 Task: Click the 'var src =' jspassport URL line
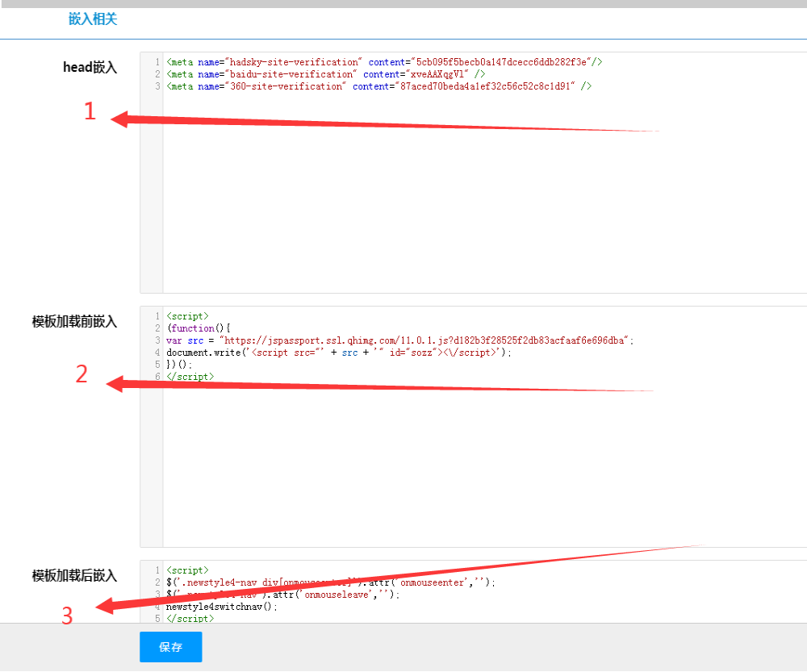pos(400,340)
